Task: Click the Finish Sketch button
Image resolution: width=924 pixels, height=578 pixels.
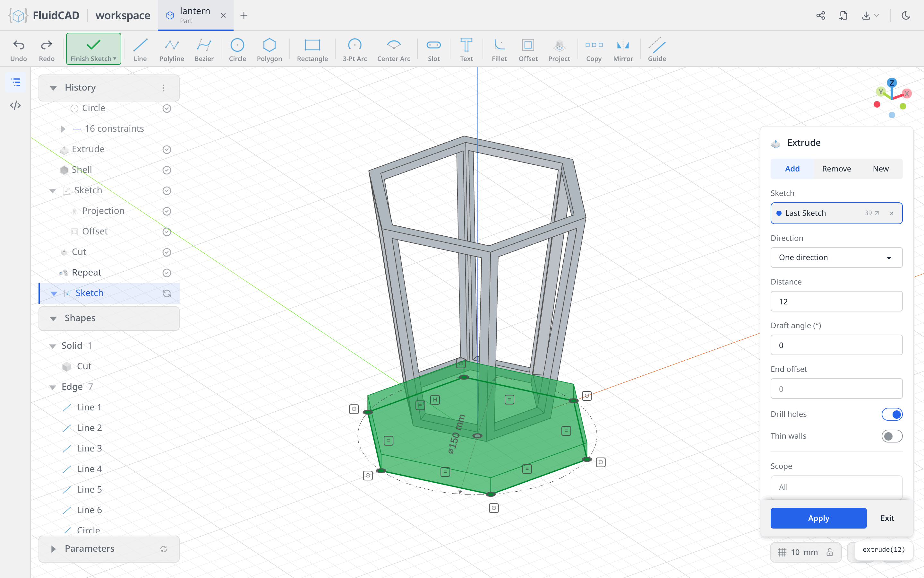Action: (x=94, y=49)
